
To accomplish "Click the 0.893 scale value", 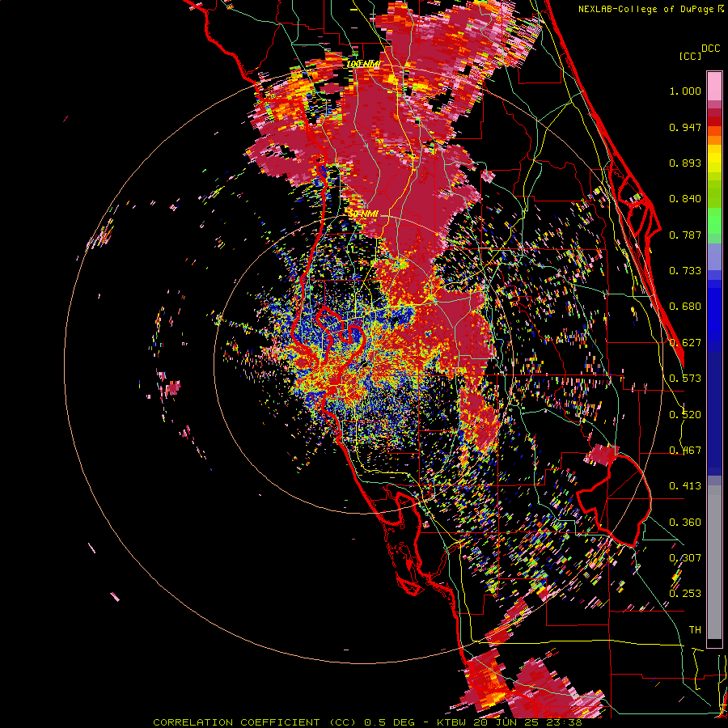I will 685,163.
